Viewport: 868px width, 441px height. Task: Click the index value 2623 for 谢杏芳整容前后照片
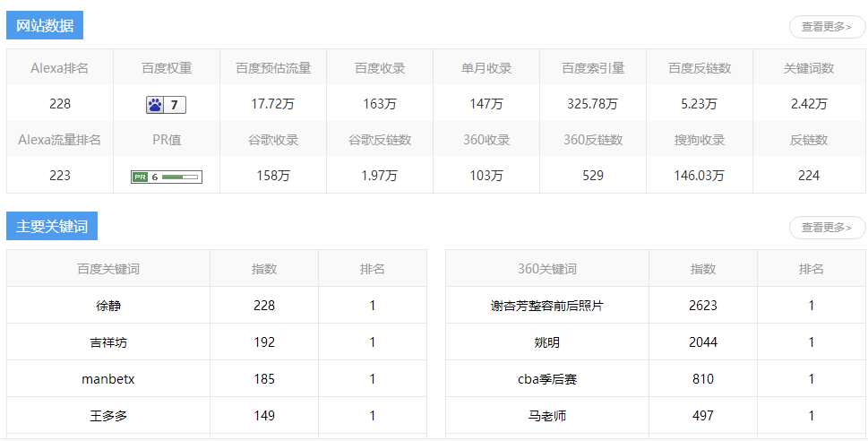703,306
